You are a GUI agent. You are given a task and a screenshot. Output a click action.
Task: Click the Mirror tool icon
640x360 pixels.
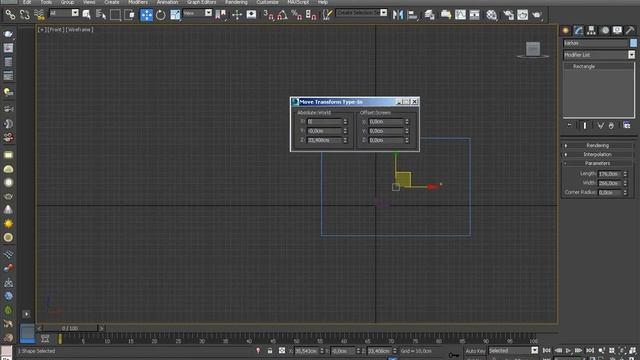398,15
